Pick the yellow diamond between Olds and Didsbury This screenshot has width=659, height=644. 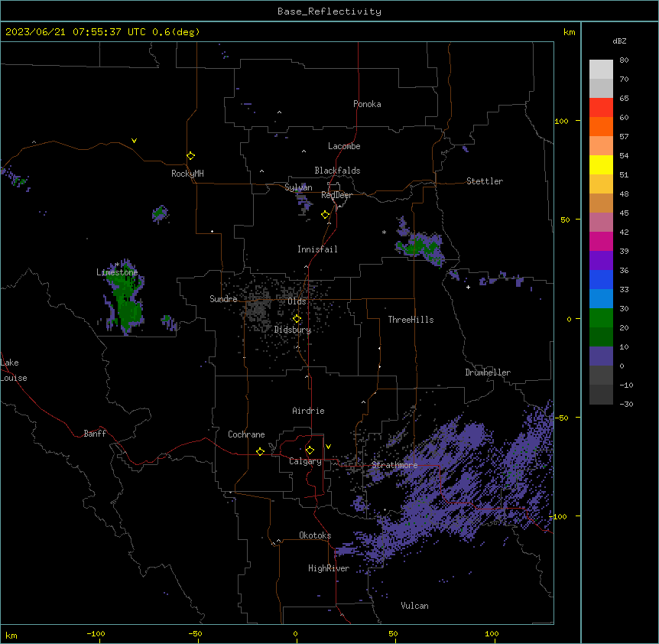point(297,319)
